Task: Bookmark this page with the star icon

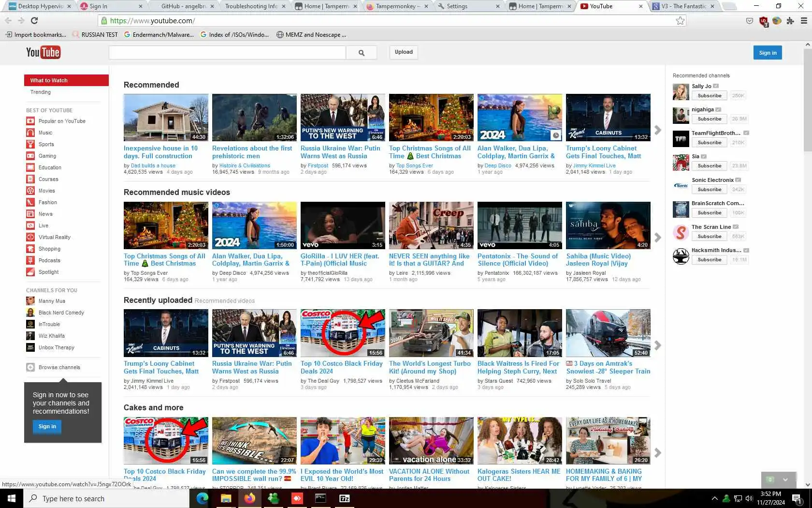Action: pyautogui.click(x=680, y=21)
